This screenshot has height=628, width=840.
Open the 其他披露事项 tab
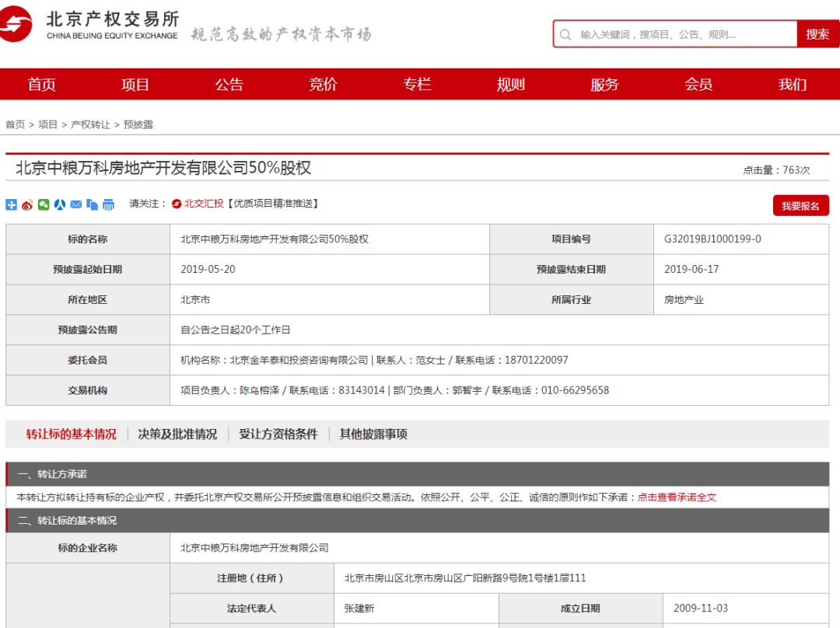(x=373, y=434)
